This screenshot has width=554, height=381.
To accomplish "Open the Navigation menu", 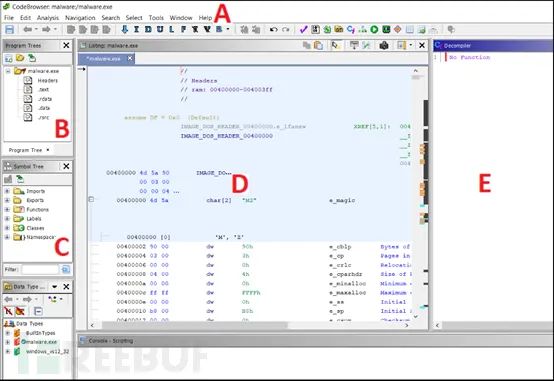I will (80, 18).
